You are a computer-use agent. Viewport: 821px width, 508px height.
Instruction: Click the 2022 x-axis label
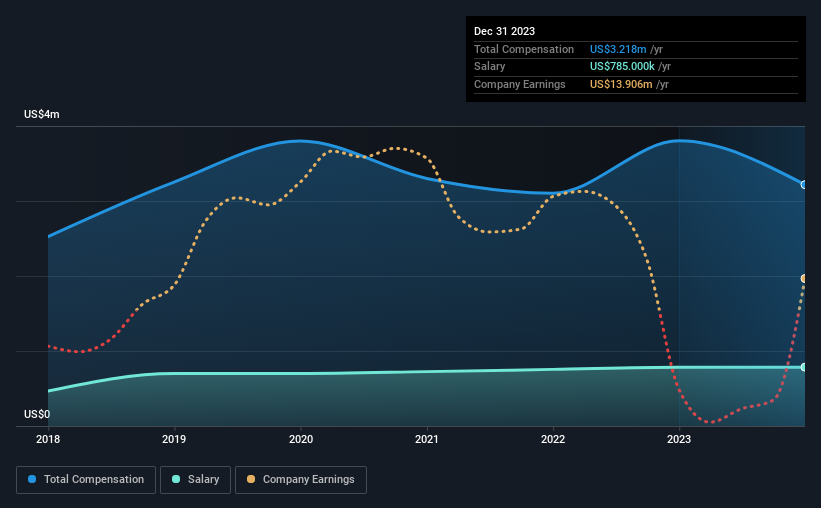[x=553, y=439]
